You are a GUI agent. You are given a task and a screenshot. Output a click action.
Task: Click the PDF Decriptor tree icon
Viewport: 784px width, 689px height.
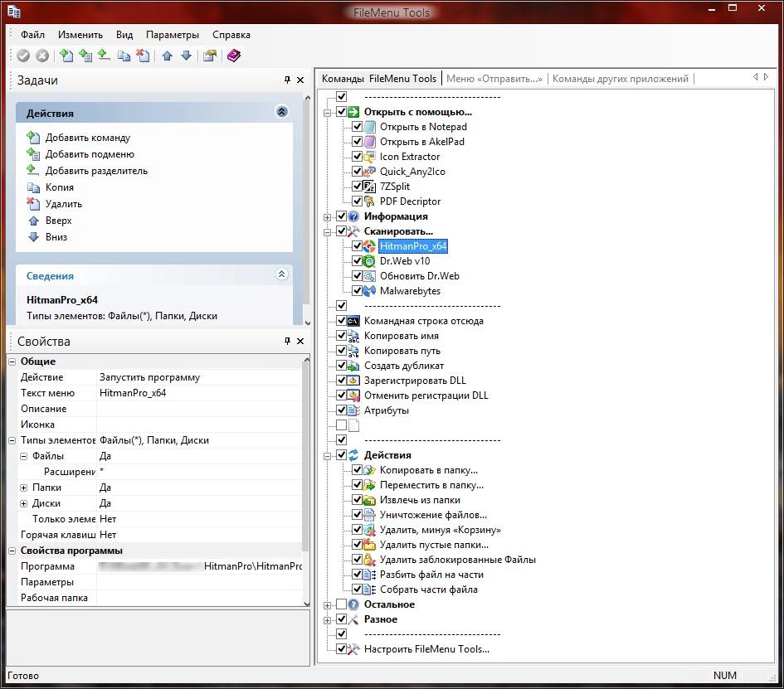(x=369, y=201)
